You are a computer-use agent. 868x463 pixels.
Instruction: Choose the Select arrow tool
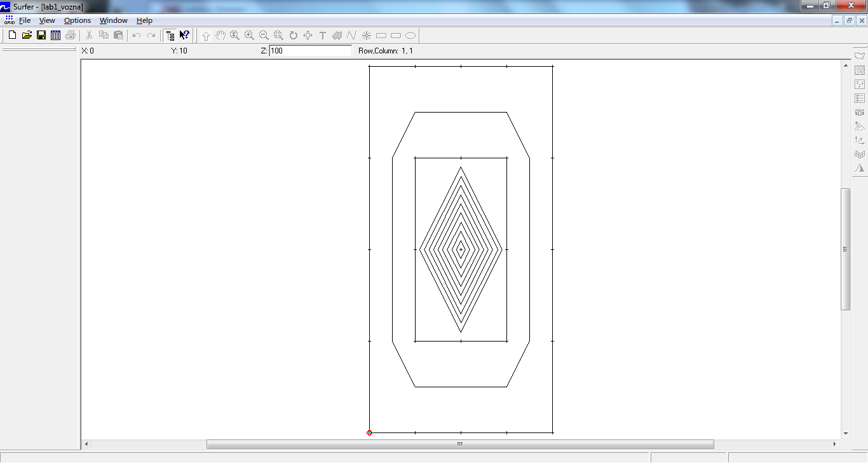coord(206,36)
